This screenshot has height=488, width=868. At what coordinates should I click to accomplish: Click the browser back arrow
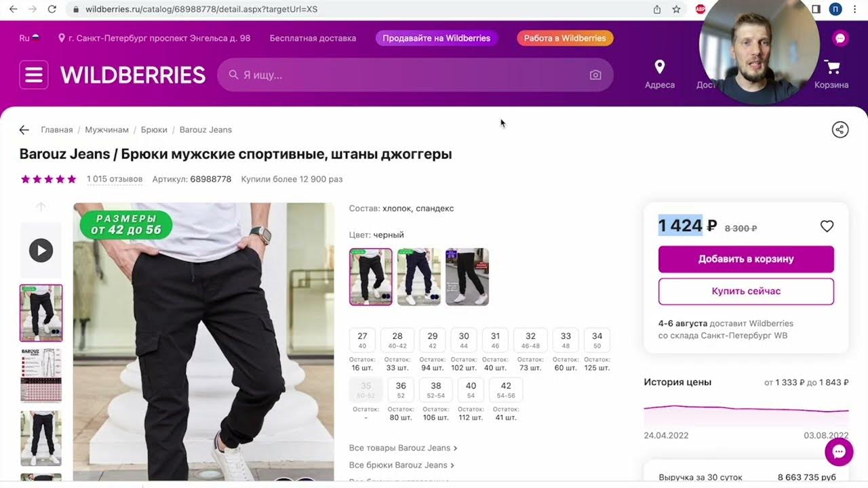(13, 9)
